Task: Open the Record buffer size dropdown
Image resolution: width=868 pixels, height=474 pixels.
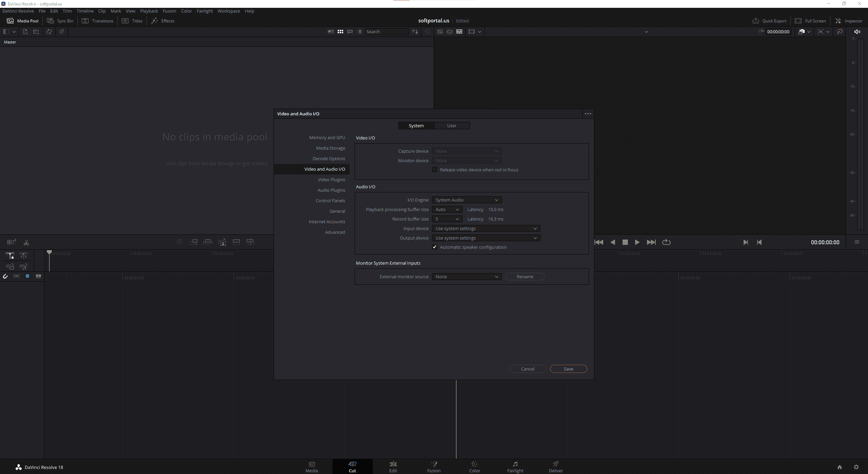Action: tap(447, 219)
